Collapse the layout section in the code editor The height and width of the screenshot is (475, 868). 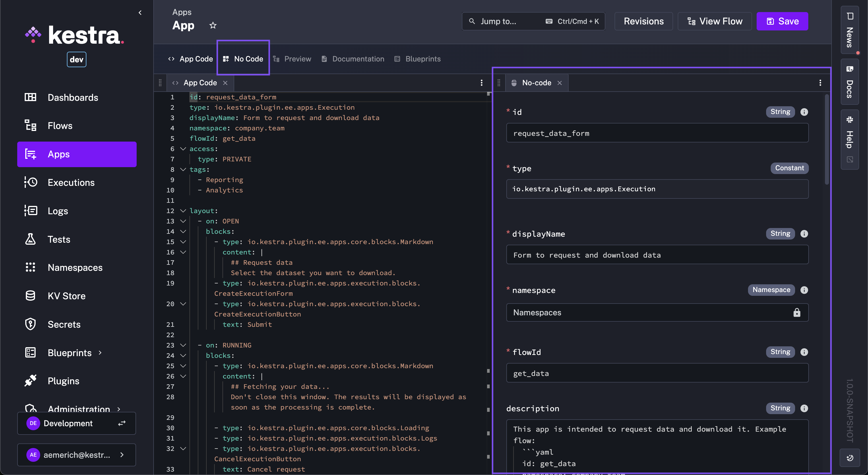(183, 211)
